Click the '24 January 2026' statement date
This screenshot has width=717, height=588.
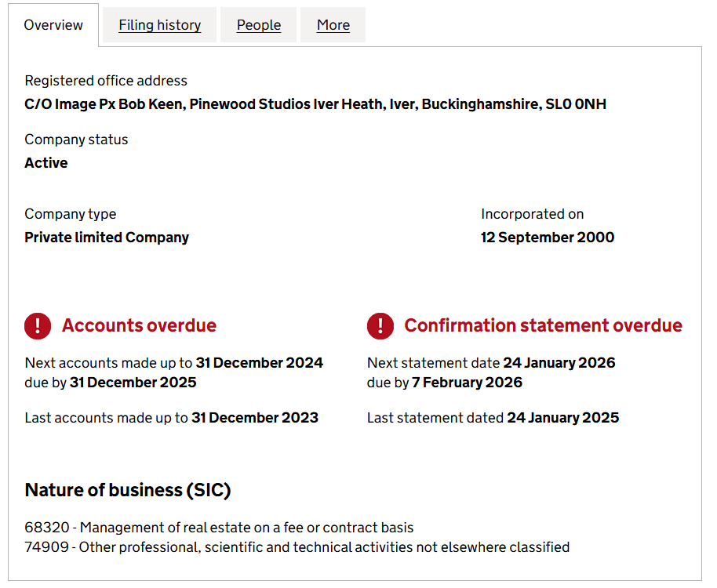tap(559, 363)
